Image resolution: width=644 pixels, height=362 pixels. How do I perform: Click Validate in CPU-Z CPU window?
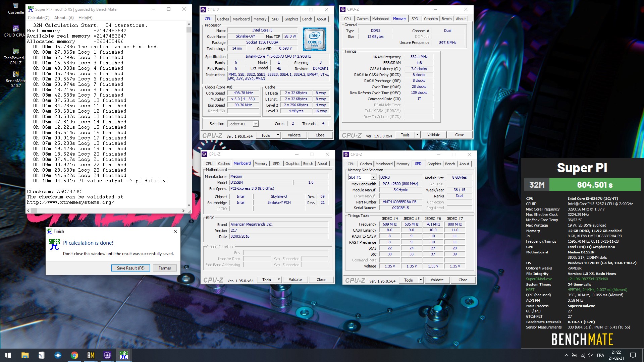(x=294, y=135)
